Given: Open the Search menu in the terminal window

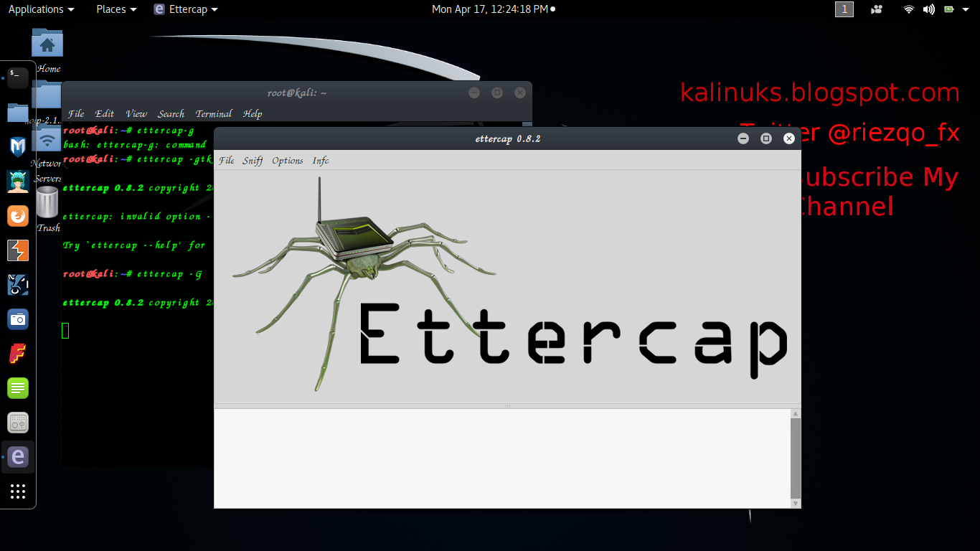Looking at the screenshot, I should [x=171, y=114].
